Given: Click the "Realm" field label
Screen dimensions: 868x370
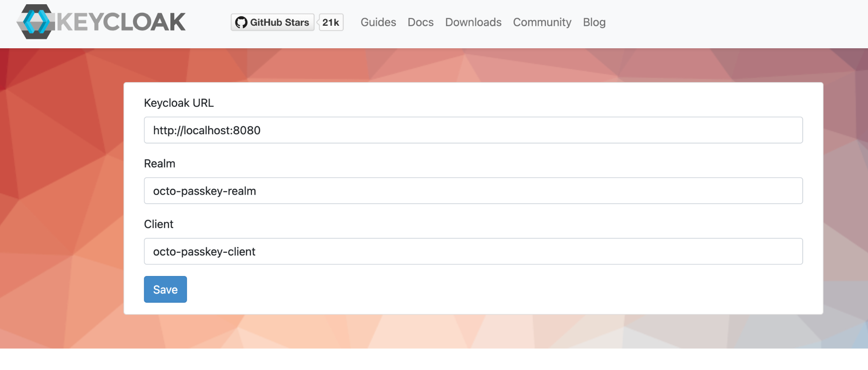Looking at the screenshot, I should pyautogui.click(x=159, y=163).
